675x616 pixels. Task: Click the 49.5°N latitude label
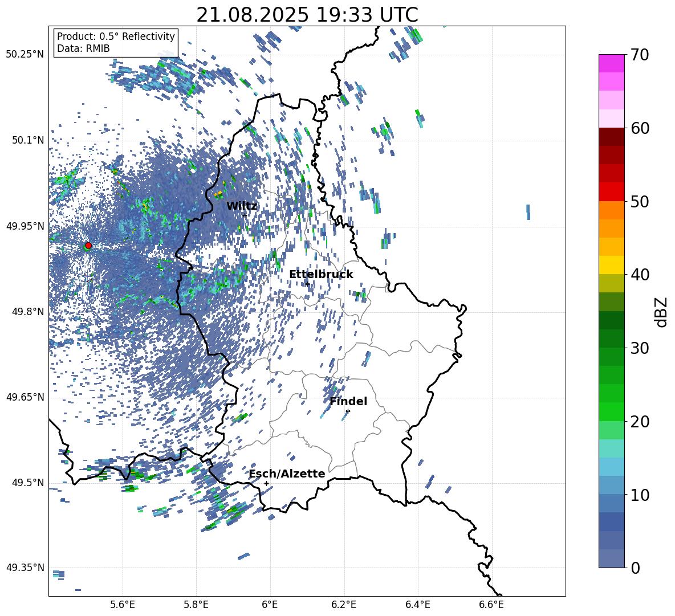(28, 483)
